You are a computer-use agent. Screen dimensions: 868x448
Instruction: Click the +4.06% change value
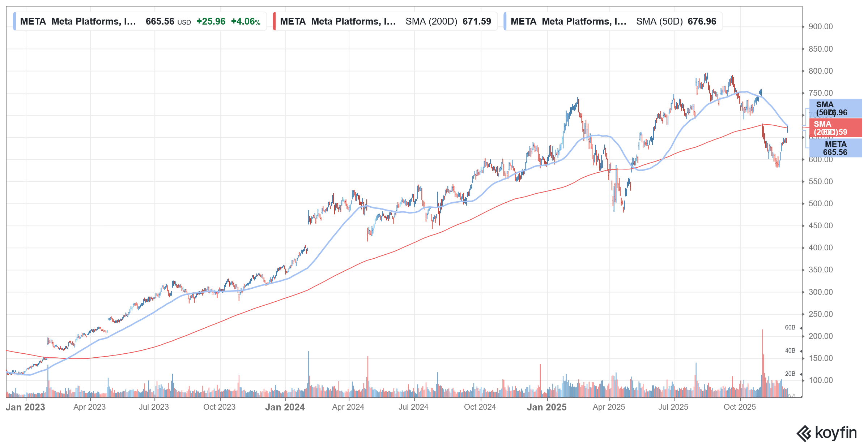(x=246, y=21)
